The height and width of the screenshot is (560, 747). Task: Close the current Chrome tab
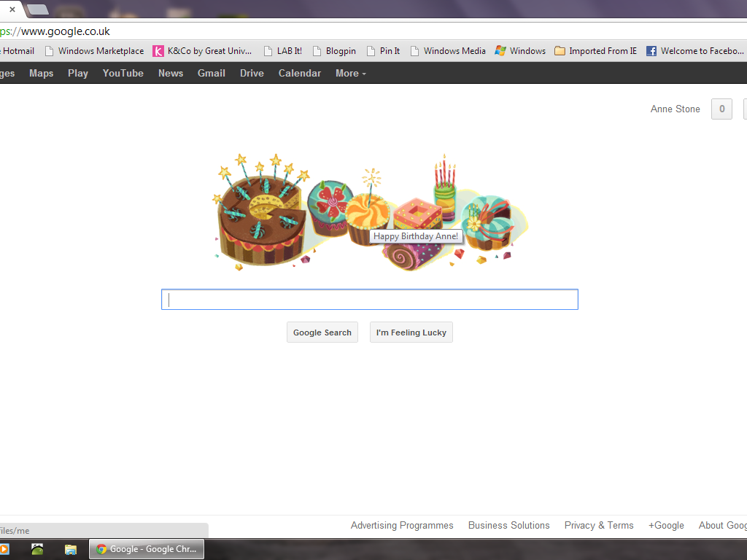(x=12, y=9)
